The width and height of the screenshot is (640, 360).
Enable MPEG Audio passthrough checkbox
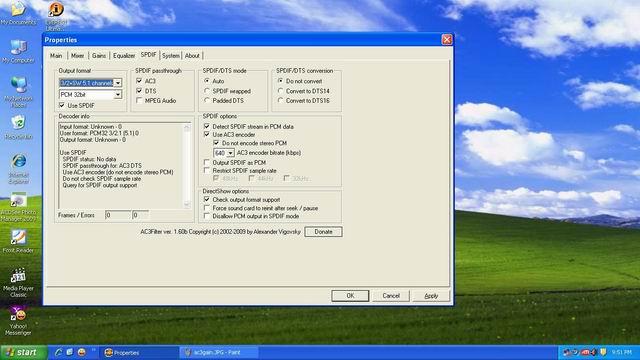139,100
